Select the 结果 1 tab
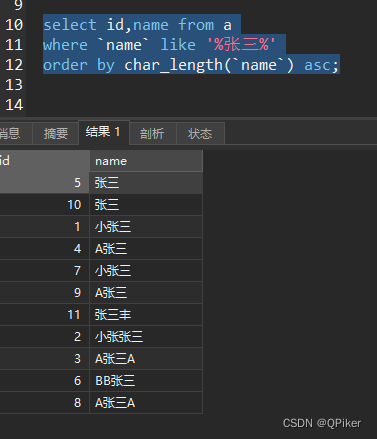 pyautogui.click(x=104, y=132)
